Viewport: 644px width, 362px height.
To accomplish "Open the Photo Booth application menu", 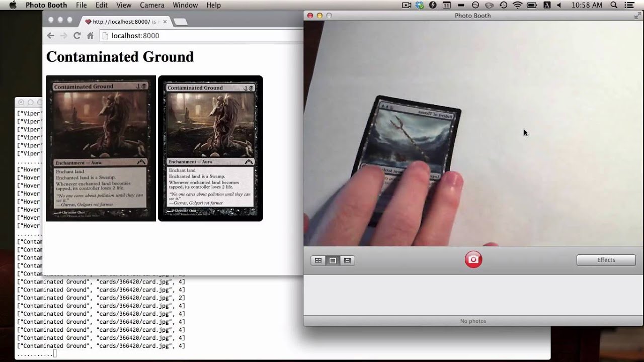I will point(46,5).
